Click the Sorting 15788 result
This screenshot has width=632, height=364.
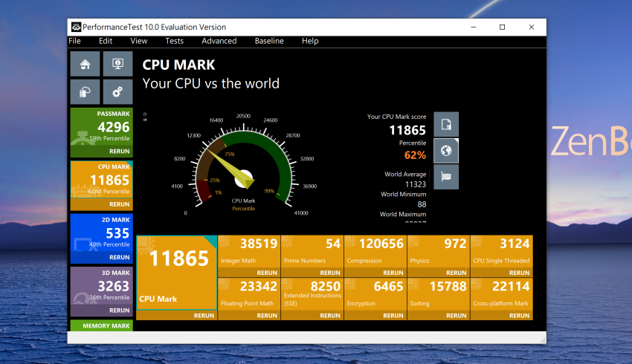click(x=439, y=294)
